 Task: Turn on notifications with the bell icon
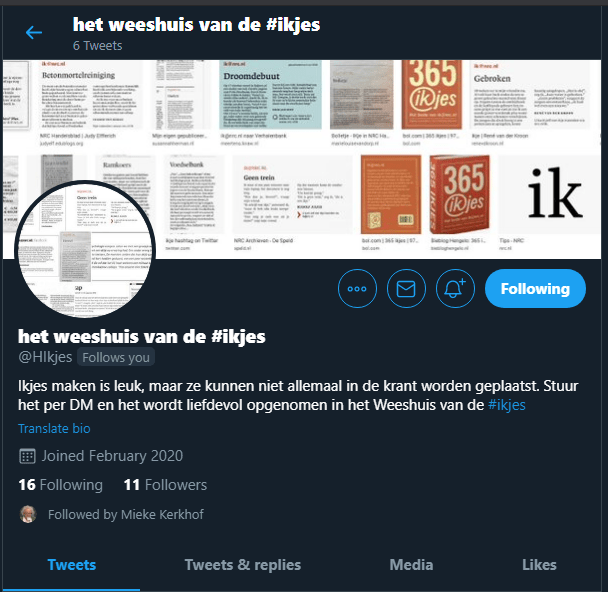tap(455, 289)
